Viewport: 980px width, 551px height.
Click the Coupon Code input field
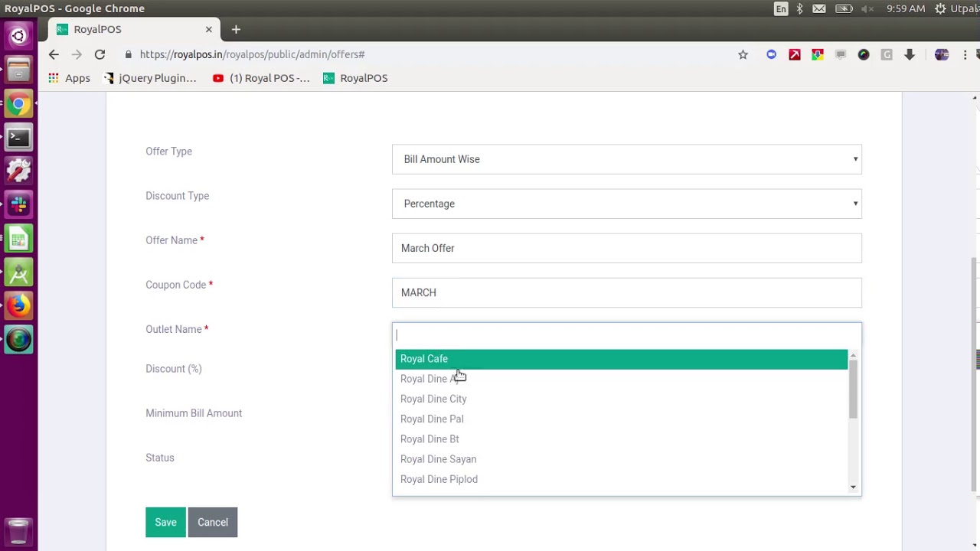click(x=627, y=292)
